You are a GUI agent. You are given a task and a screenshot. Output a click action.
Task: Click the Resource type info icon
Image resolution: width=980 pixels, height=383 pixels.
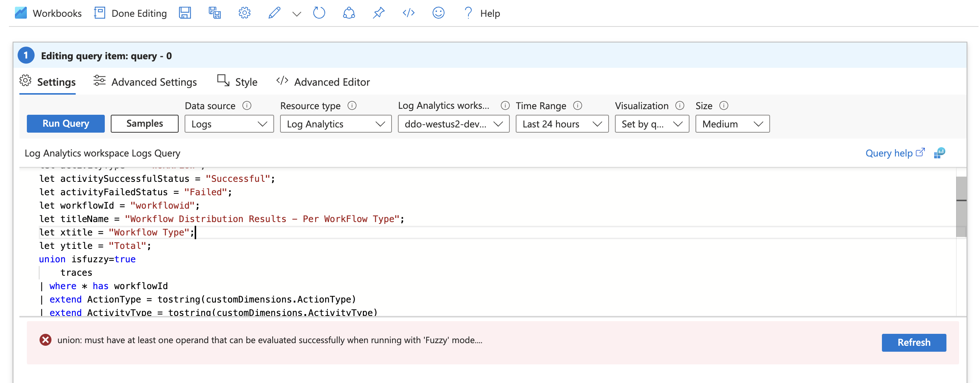pos(352,106)
